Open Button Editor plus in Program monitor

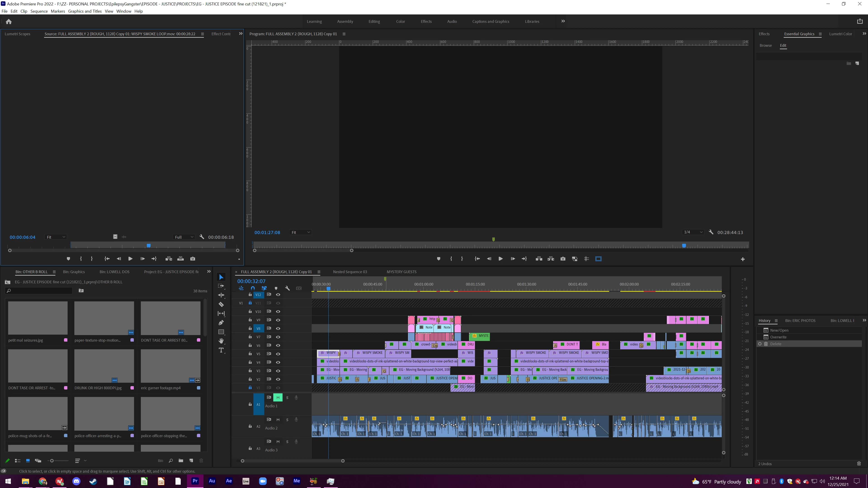(x=743, y=259)
